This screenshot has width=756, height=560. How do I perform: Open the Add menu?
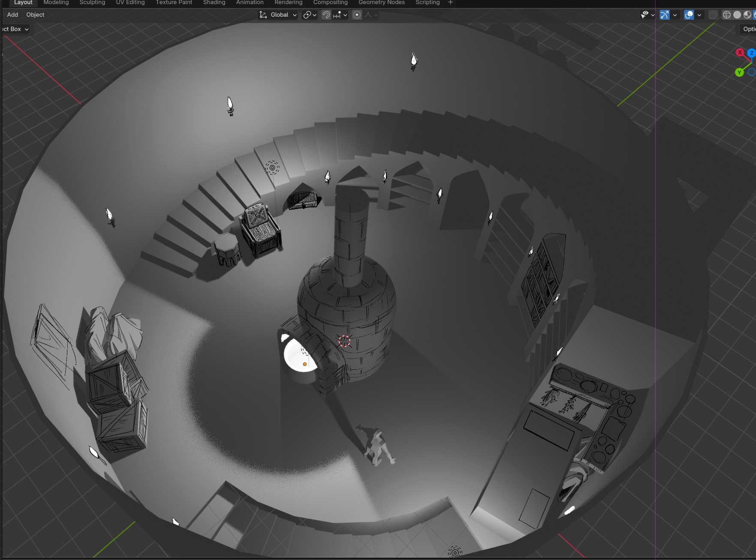click(12, 15)
